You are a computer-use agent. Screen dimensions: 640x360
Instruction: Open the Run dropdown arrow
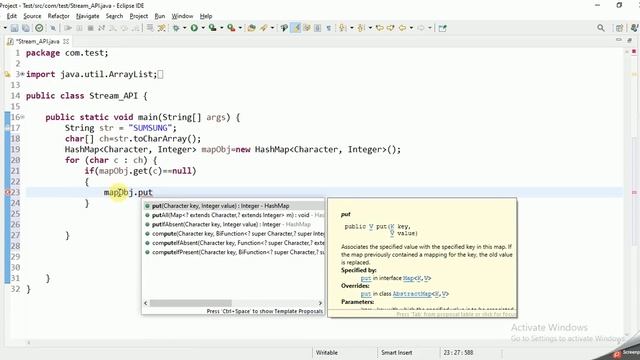click(203, 28)
